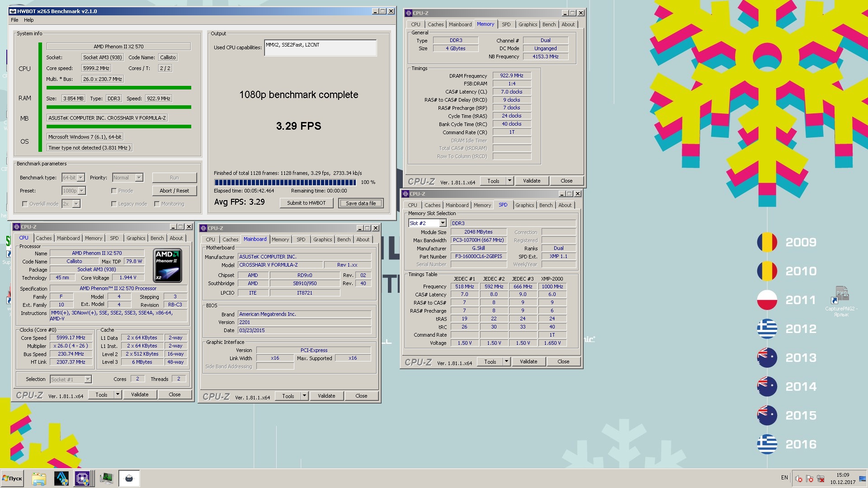868x488 pixels.
Task: Open the Help menu in HWBOT
Action: point(28,20)
